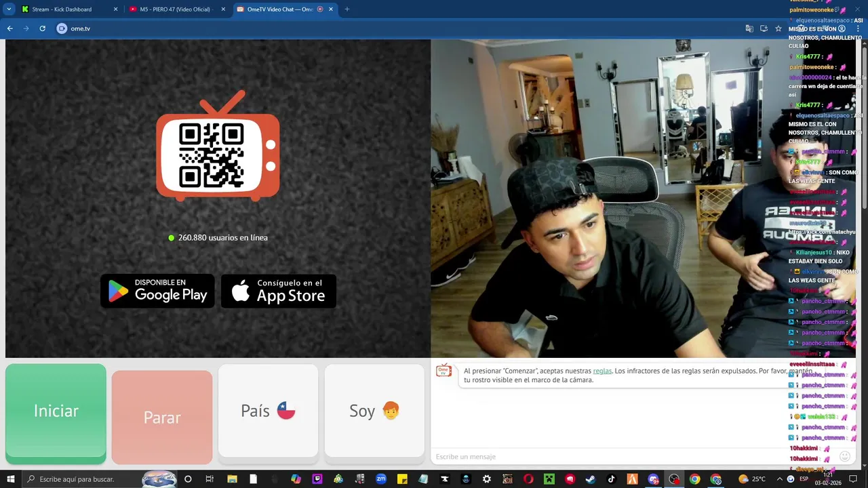Open the App Store badge
The image size is (868, 488).
point(279,291)
